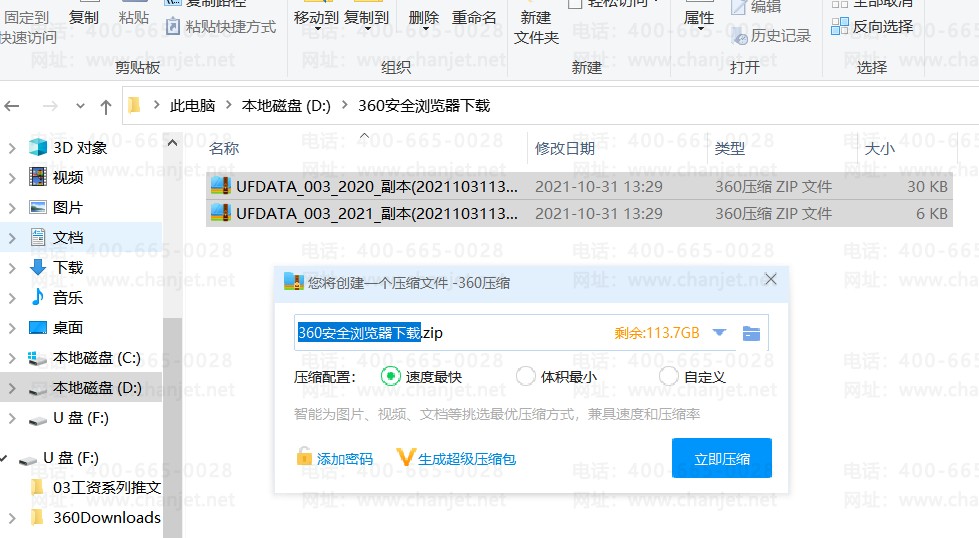Click the 立即压缩 button
This screenshot has width=979, height=538.
click(722, 458)
